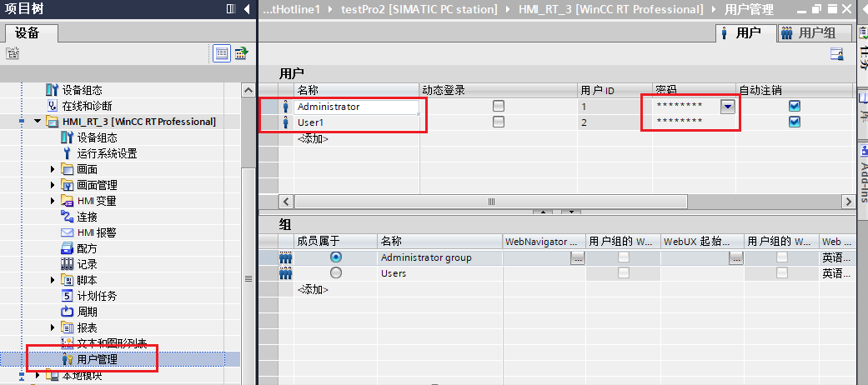Expand the 画面 tree node
The image size is (868, 385).
point(53,169)
